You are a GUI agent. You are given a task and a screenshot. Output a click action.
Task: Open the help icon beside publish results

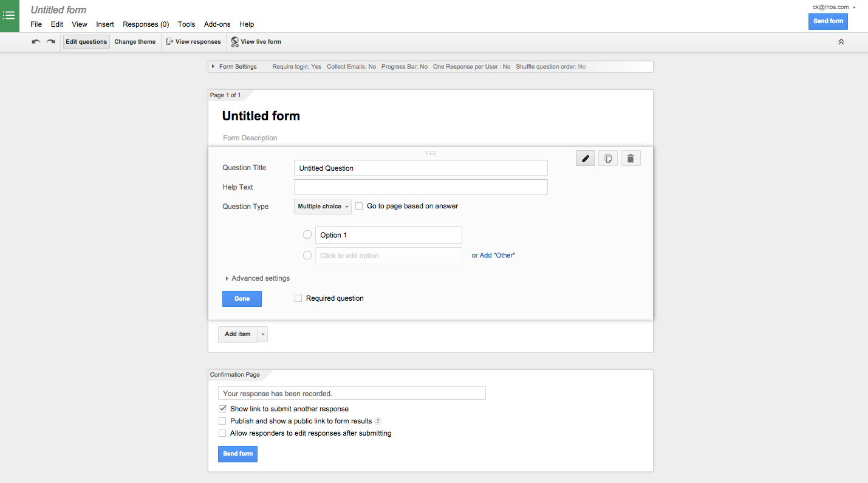[x=378, y=421]
